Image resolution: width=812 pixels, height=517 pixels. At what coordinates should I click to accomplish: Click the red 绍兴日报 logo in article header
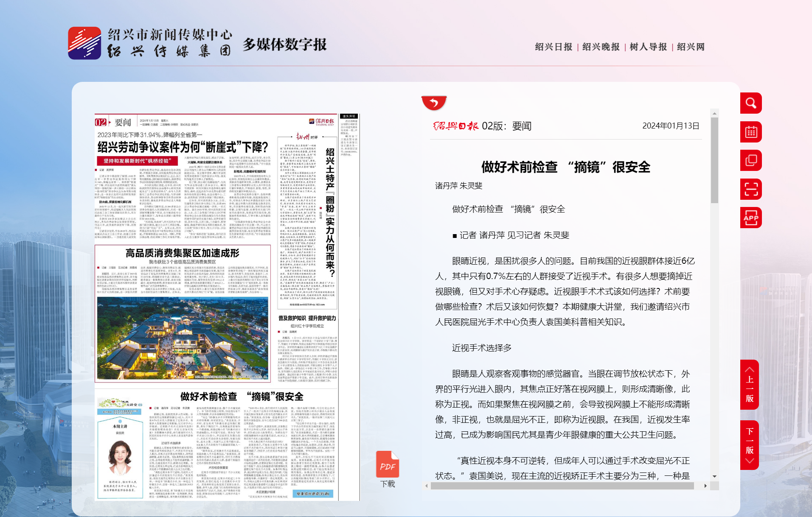[x=455, y=126]
